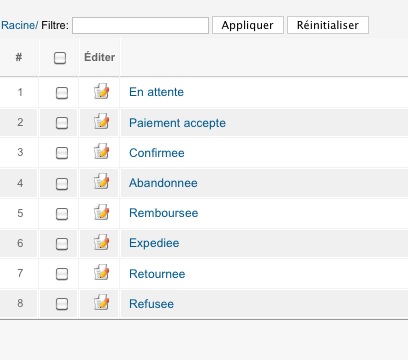Toggle the select-all checkbox in header
Viewport: 408px width, 360px height.
point(60,58)
